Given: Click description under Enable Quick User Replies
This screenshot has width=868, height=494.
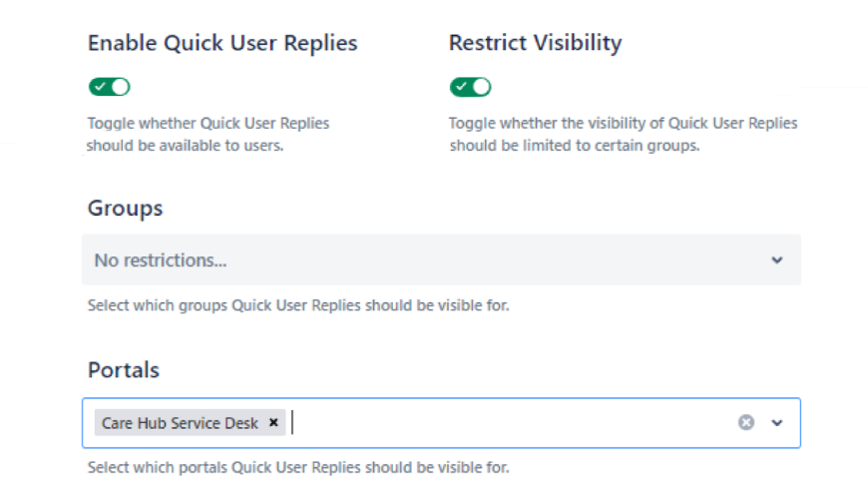Looking at the screenshot, I should [x=208, y=135].
